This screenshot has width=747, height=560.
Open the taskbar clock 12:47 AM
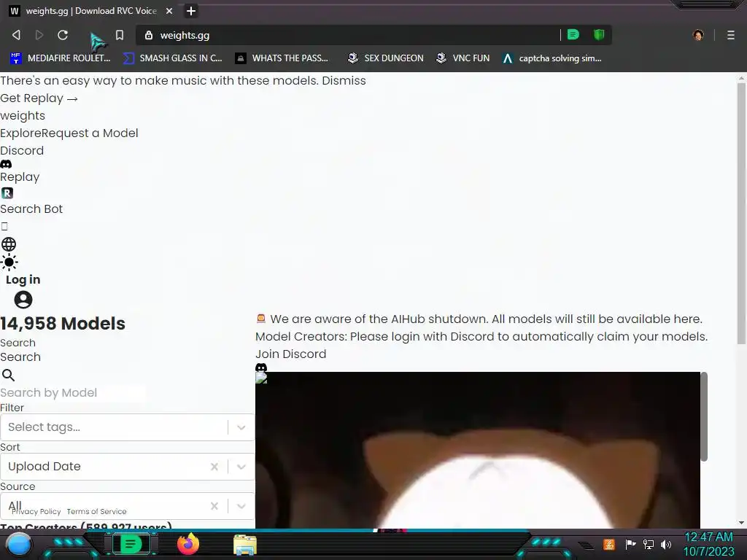(x=709, y=544)
